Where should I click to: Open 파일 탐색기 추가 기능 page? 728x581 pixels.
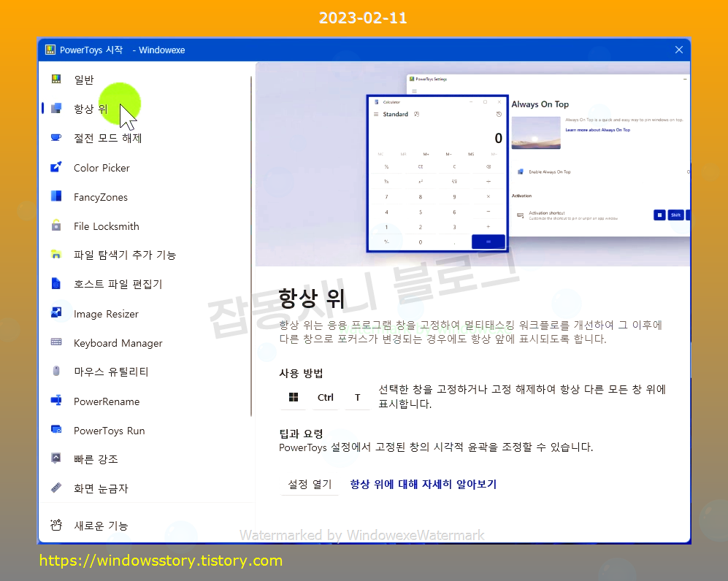point(146,255)
